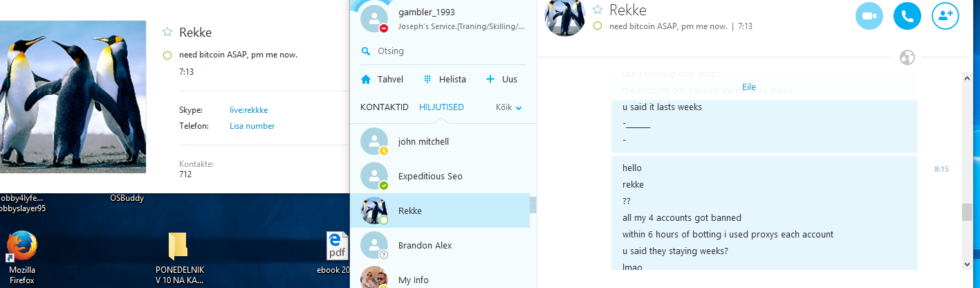Click the live:rekkke Skype name link

[249, 110]
